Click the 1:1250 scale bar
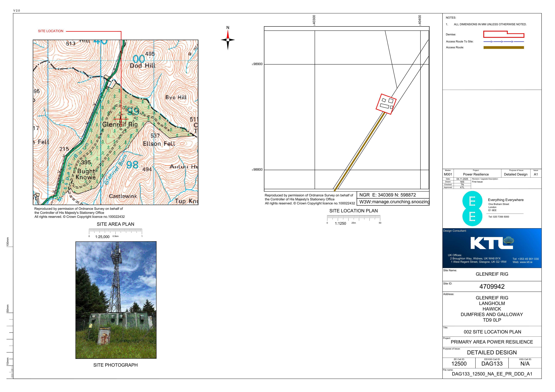This screenshot has width=555, height=392. 354,220
